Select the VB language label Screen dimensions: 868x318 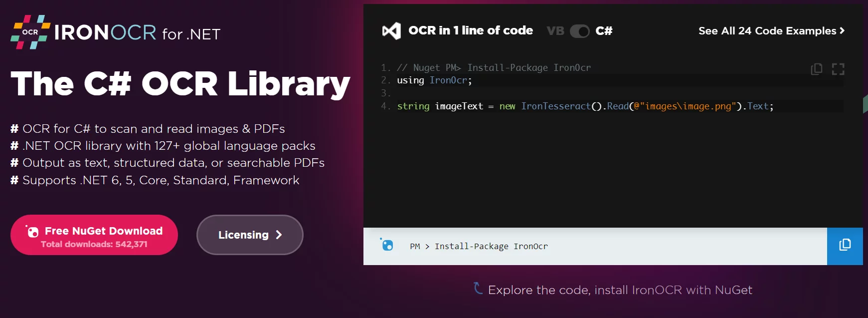pos(555,31)
